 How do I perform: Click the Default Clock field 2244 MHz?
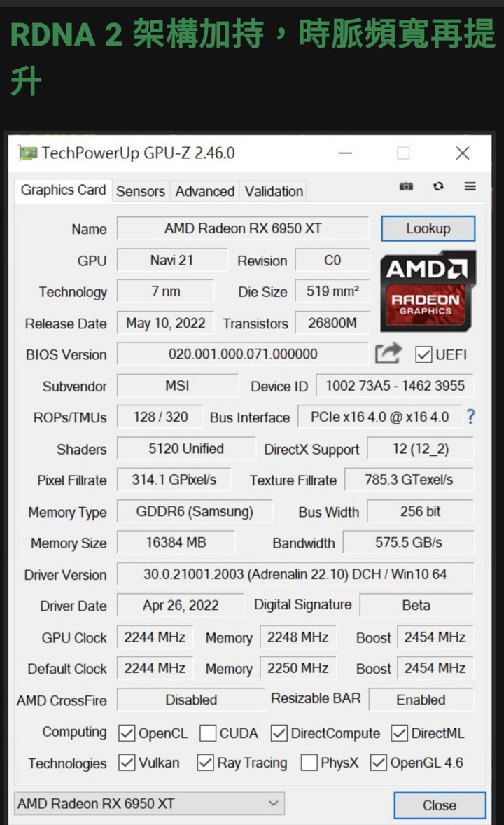point(155,667)
